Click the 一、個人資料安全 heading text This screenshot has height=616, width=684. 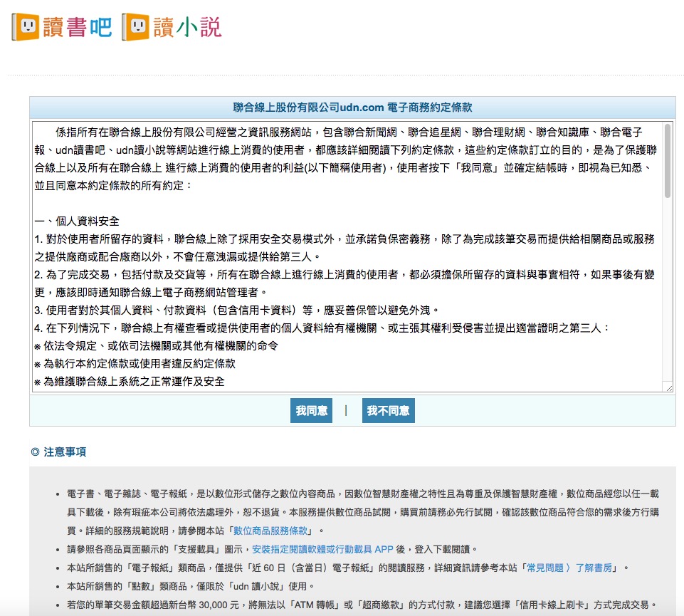[77, 221]
